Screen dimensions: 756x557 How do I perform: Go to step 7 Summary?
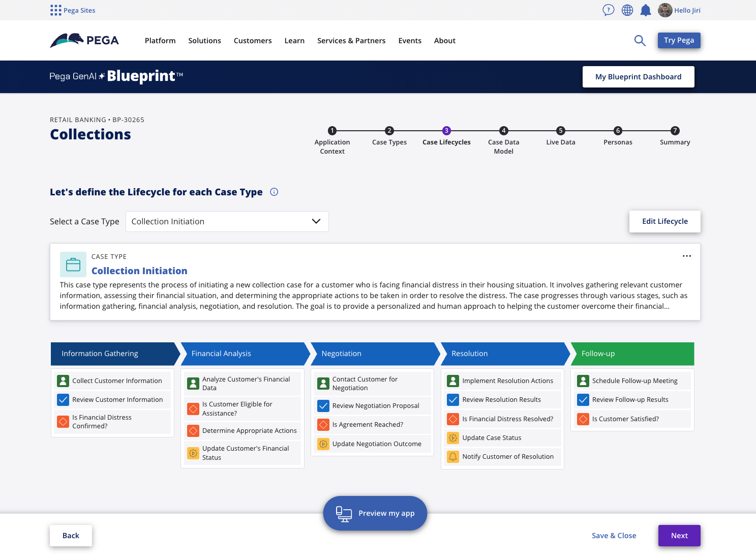675,136
